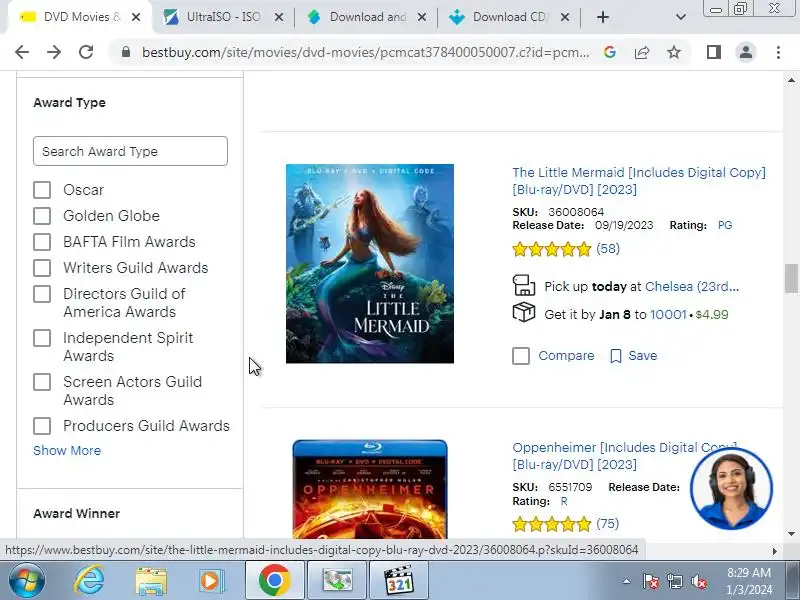Viewport: 800px width, 600px height.
Task: Open Windows Explorer folder from taskbar
Action: coord(151,582)
